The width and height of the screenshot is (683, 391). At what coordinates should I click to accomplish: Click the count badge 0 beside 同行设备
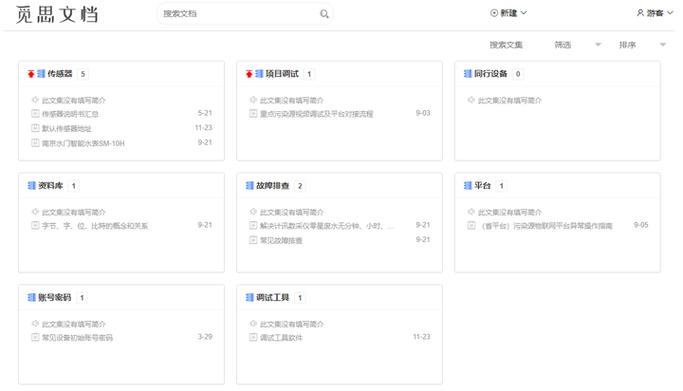pos(518,74)
